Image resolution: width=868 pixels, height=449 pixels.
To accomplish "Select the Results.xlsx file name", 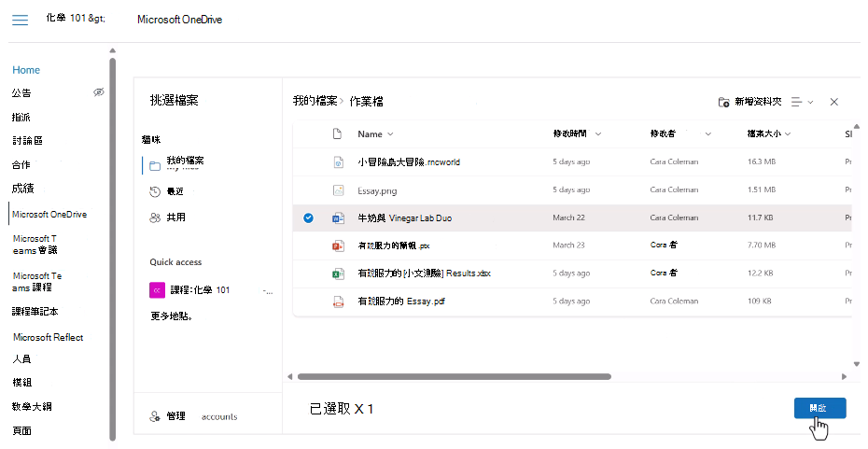I will 424,274.
